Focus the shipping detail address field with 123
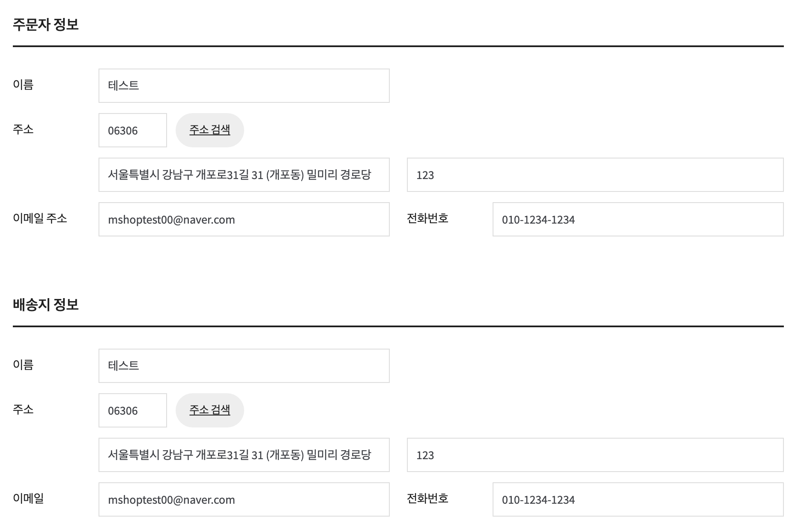 (x=595, y=455)
